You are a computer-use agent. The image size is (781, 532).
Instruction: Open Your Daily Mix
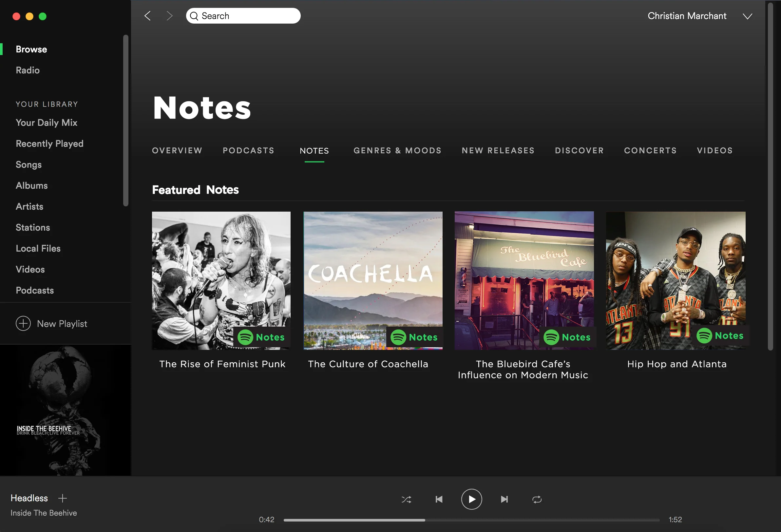click(x=47, y=123)
